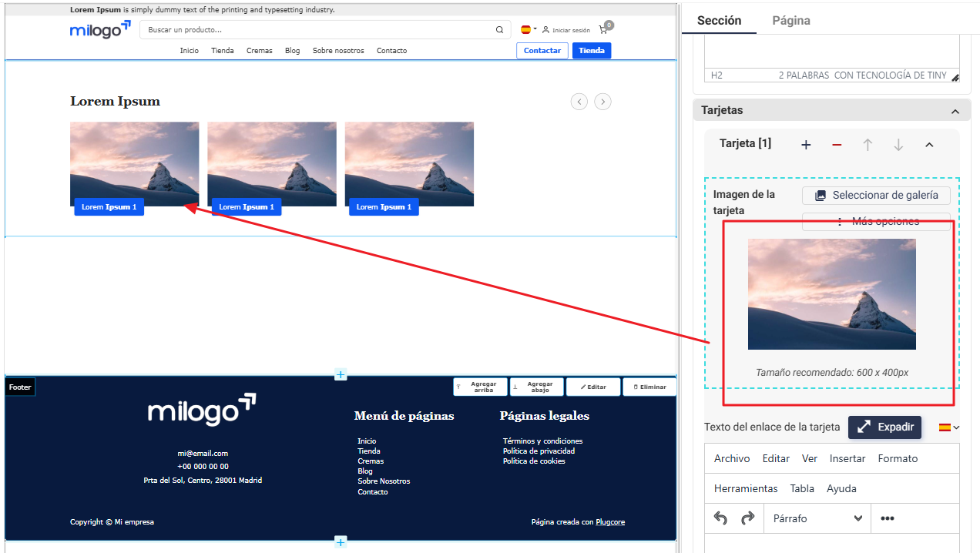The height and width of the screenshot is (553, 980).
Task: Click the Footer section label
Action: (x=20, y=387)
